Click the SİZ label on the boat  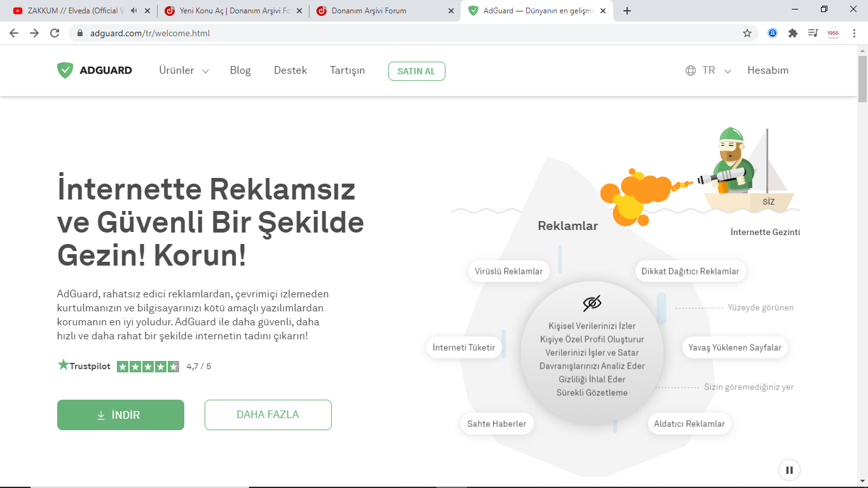pyautogui.click(x=769, y=202)
